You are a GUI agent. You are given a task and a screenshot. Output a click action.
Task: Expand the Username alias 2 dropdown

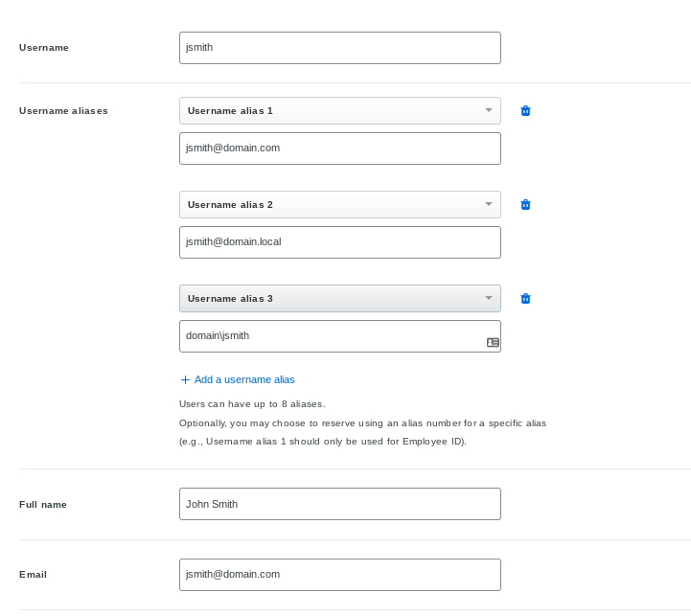point(339,205)
